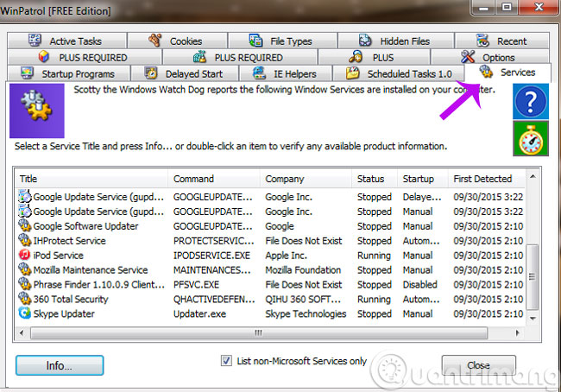Go to the Hidden Files tab
The image size is (561, 392).
pos(395,41)
